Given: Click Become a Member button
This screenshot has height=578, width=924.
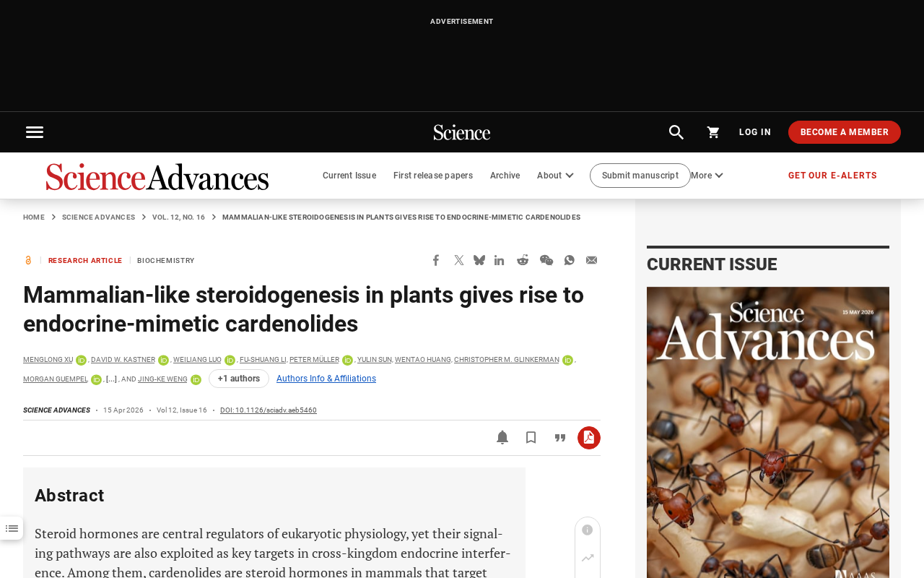Looking at the screenshot, I should (845, 132).
